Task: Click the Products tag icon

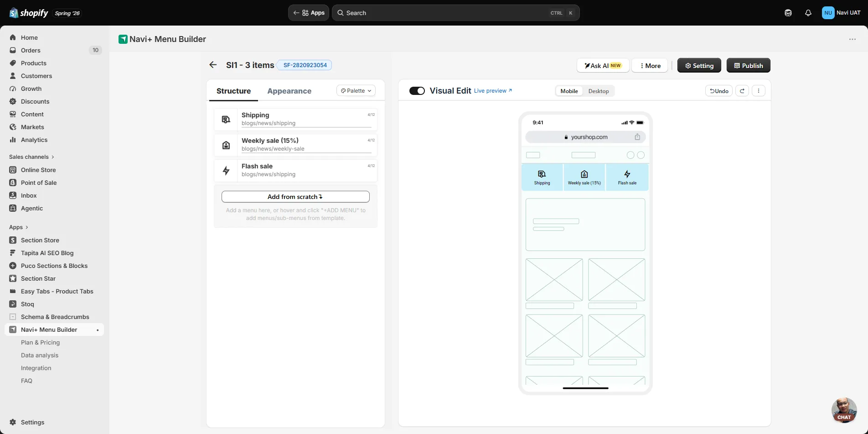Action: coord(13,63)
